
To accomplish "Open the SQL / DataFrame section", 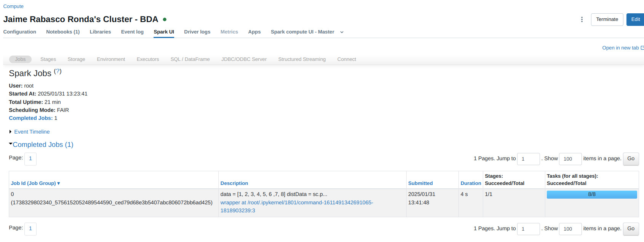I will (x=190, y=59).
